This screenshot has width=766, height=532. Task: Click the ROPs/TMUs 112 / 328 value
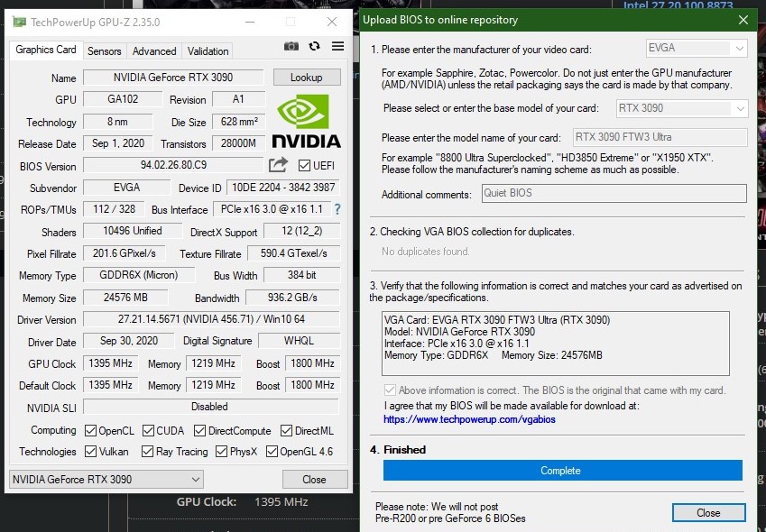coord(114,209)
